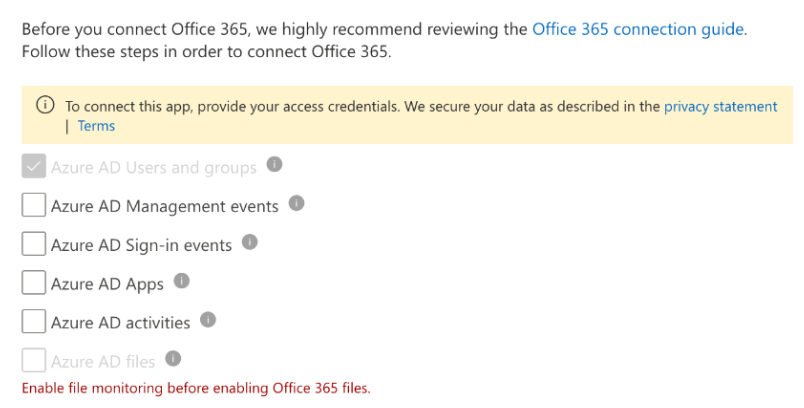Click the info icon beside Azure AD Users and groups
The image size is (804, 408).
274,165
